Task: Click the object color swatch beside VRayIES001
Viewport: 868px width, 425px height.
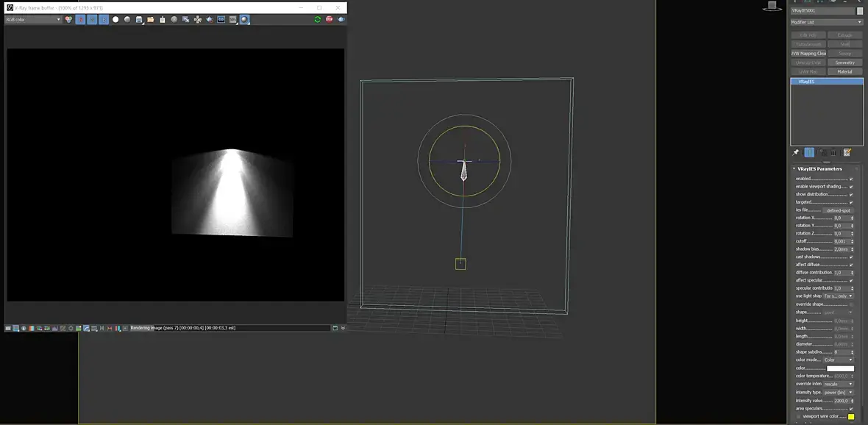Action: (860, 10)
